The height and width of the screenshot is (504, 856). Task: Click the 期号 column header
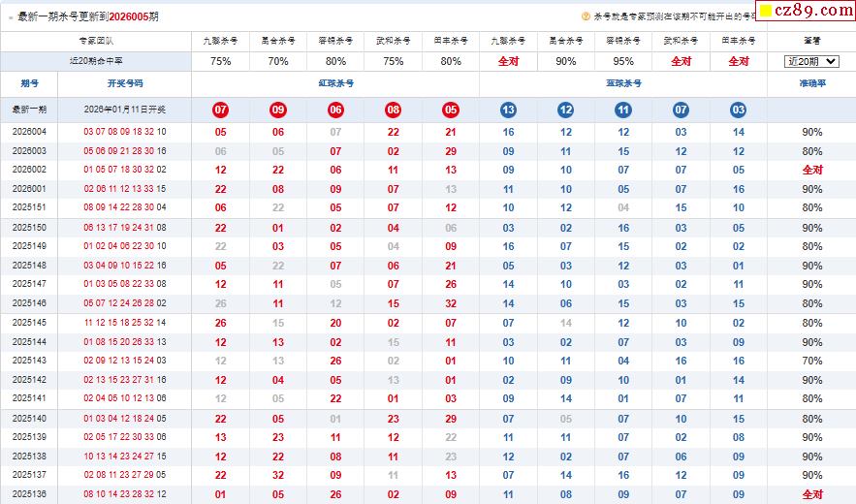(29, 83)
